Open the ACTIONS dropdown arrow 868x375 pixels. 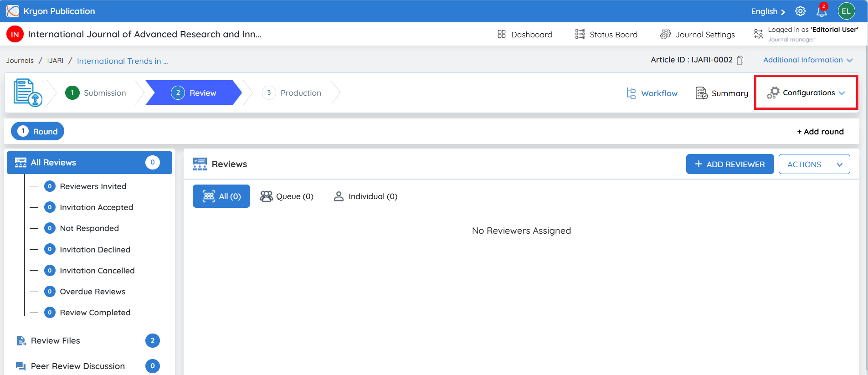(840, 164)
